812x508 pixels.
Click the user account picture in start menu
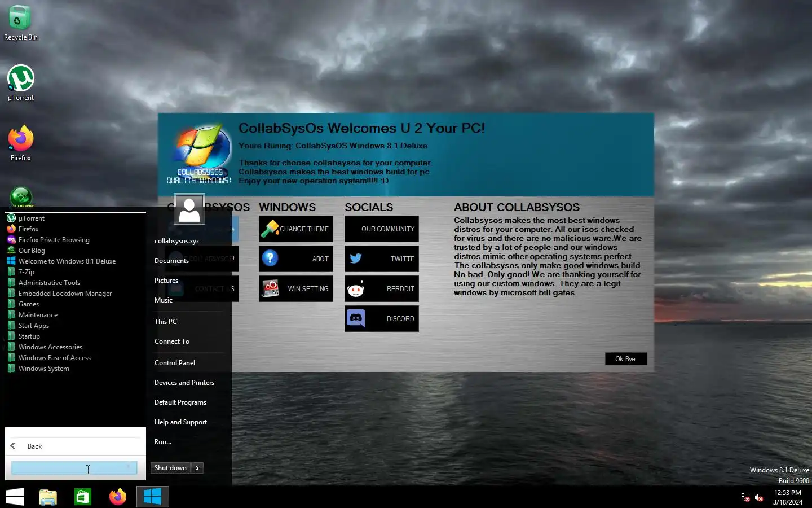[189, 209]
